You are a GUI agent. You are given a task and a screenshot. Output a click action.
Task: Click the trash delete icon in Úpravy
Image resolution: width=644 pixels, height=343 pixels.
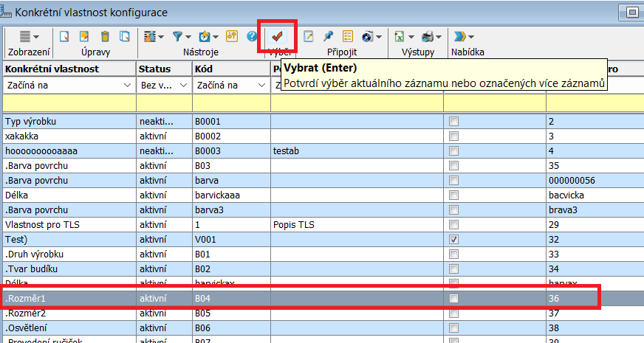tap(105, 36)
